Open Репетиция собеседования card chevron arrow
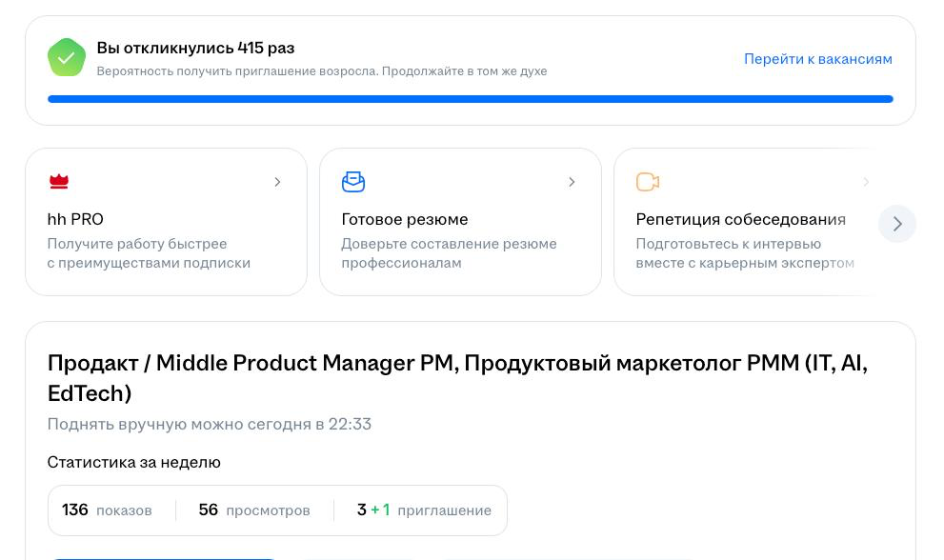The width and height of the screenshot is (944, 560). (x=866, y=182)
